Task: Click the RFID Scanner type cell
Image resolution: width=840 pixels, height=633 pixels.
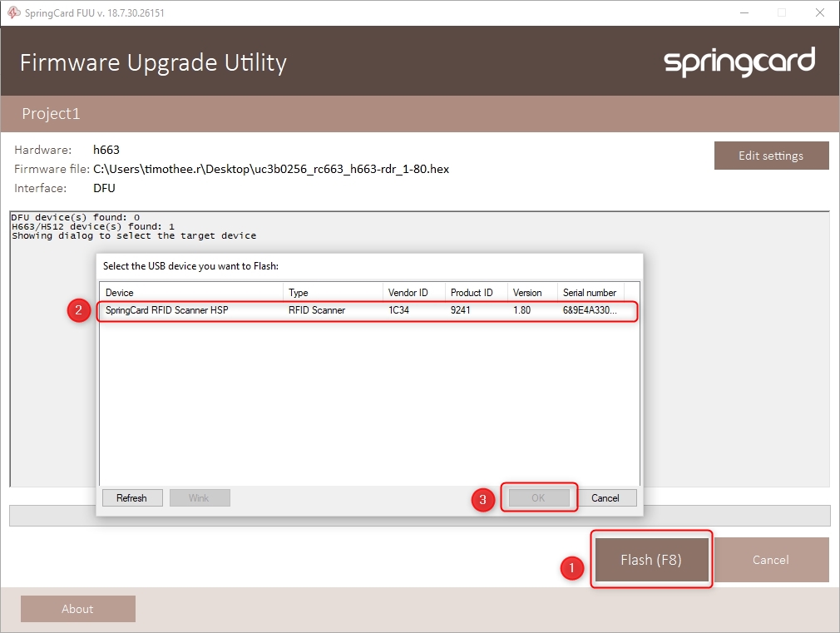Action: coord(317,310)
